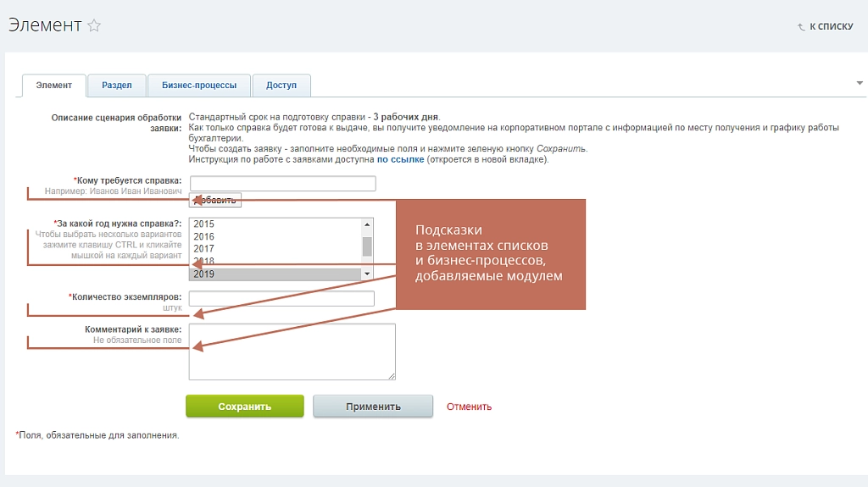Select the year 2015 in the list

pos(275,224)
